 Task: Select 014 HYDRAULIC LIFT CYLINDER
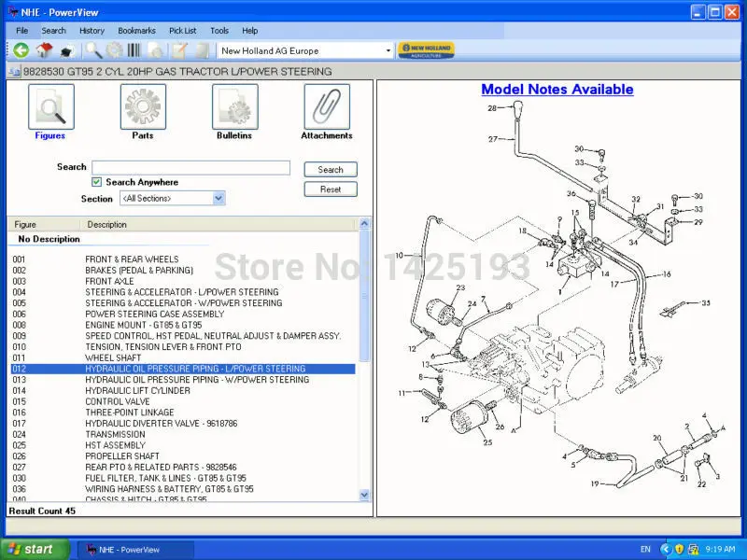(183, 390)
